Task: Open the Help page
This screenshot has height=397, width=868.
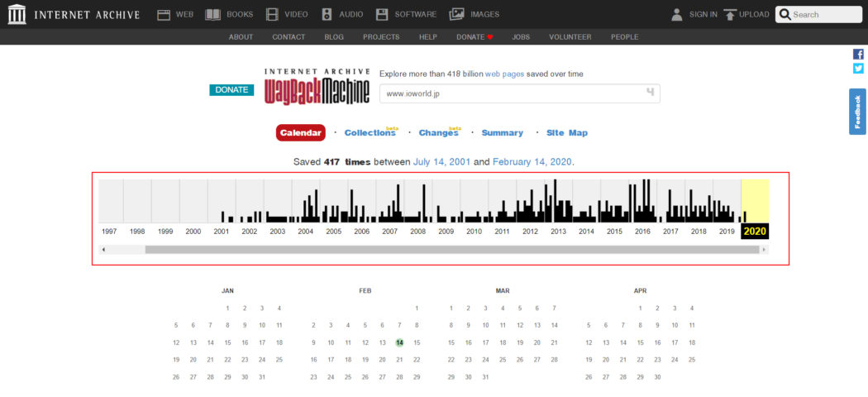Action: [428, 37]
